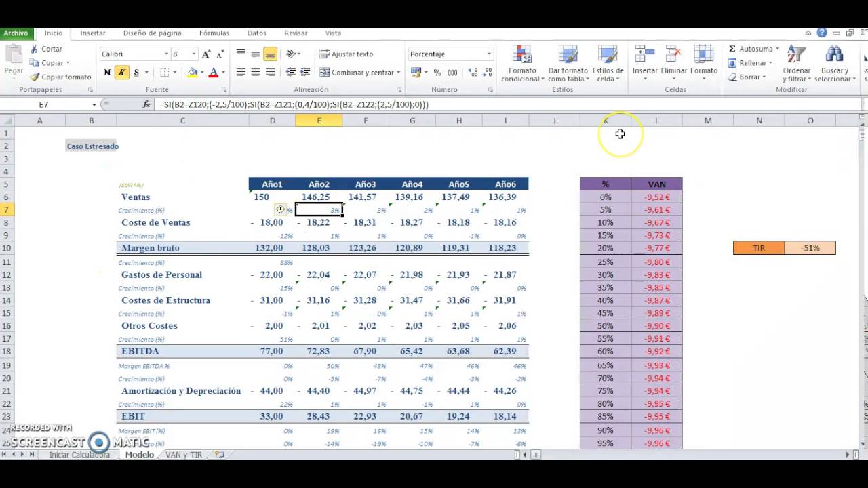Click Ajustar texto wrap button

[347, 54]
